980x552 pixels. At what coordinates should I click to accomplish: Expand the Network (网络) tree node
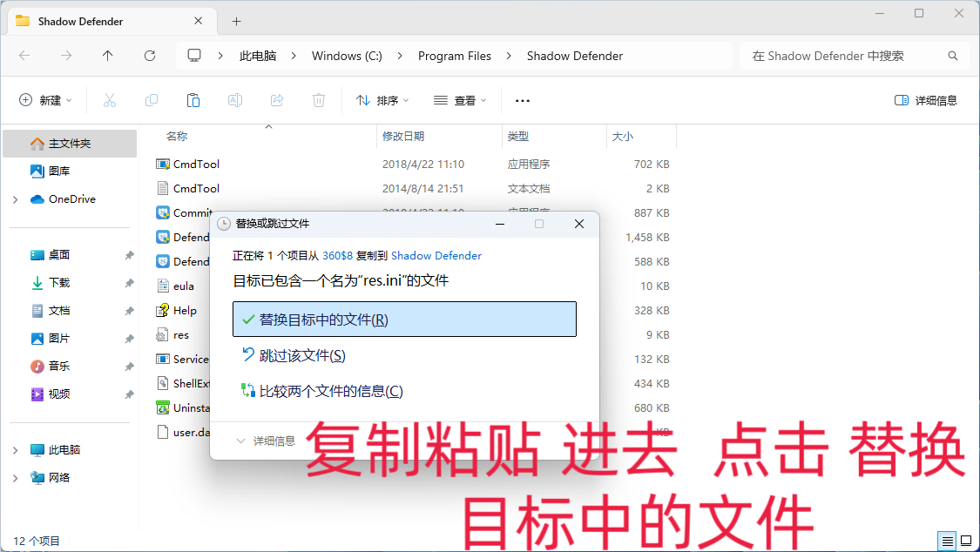[x=16, y=478]
